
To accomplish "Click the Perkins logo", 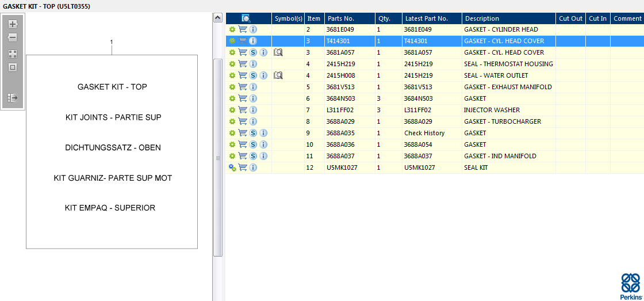I will (630, 286).
